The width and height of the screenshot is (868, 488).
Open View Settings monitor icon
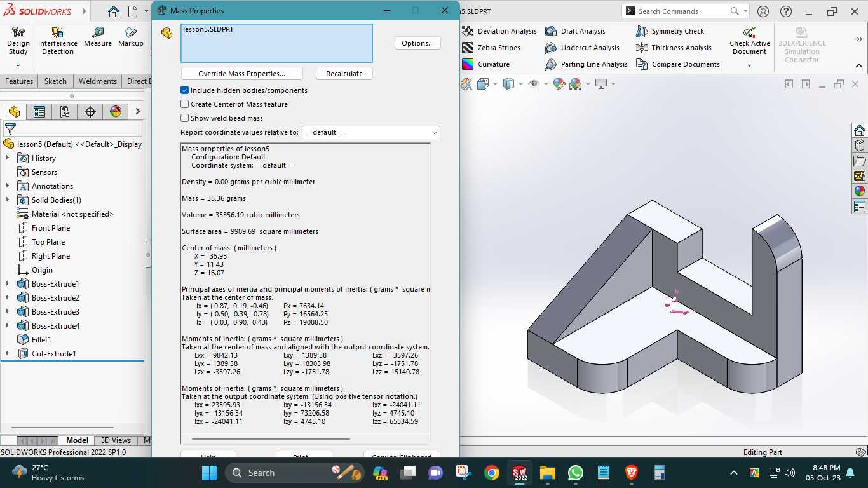click(601, 84)
